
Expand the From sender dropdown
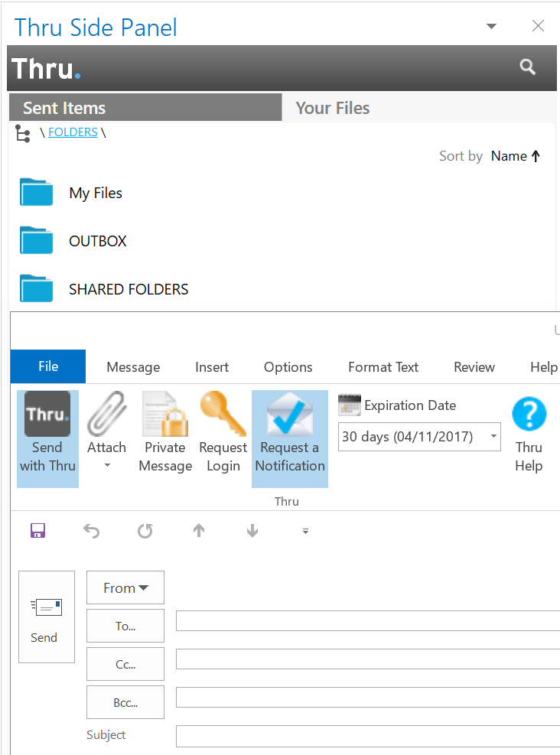(x=125, y=587)
